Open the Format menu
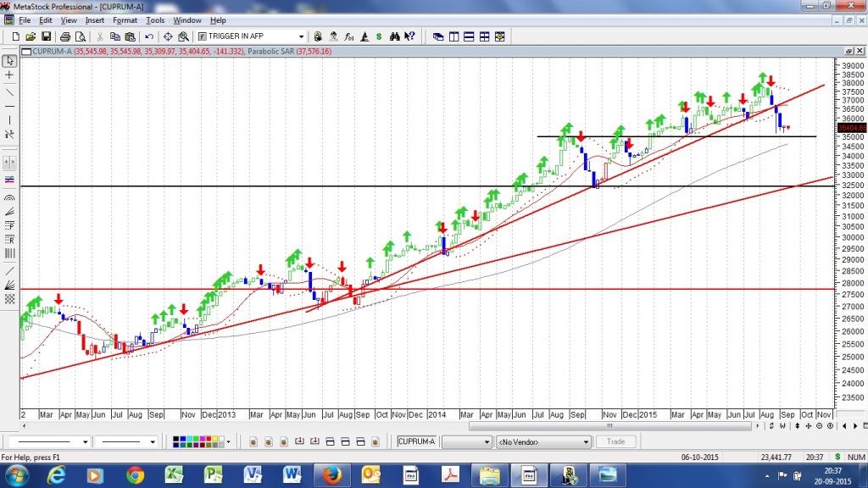The image size is (868, 488). coord(125,20)
